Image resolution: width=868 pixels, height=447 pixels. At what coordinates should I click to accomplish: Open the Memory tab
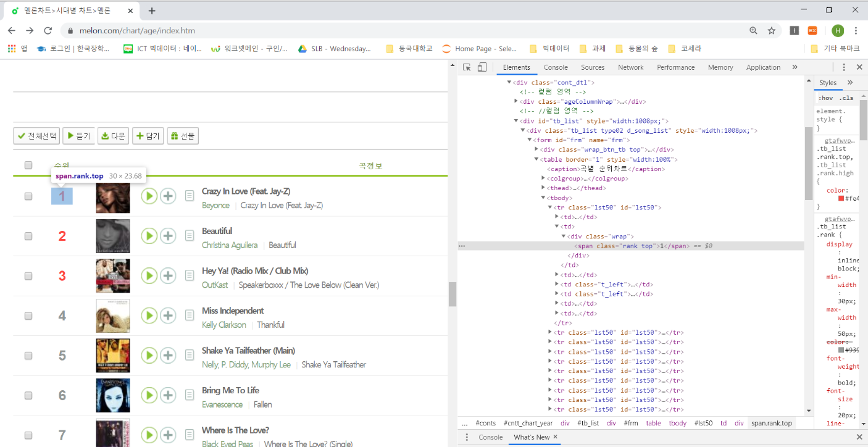pos(720,67)
